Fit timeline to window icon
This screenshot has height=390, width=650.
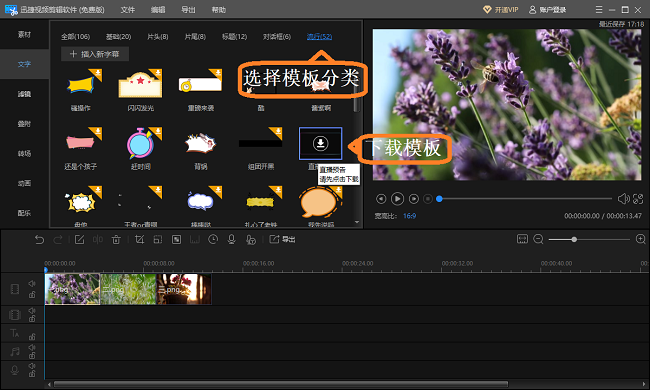click(x=522, y=239)
